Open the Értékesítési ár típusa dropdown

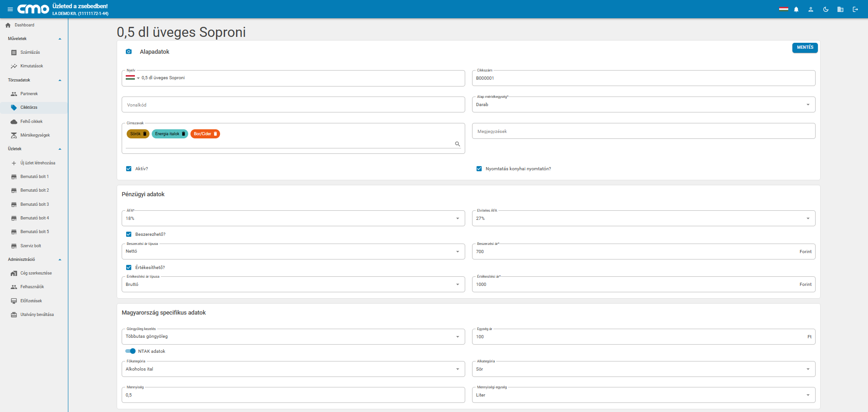pos(293,285)
